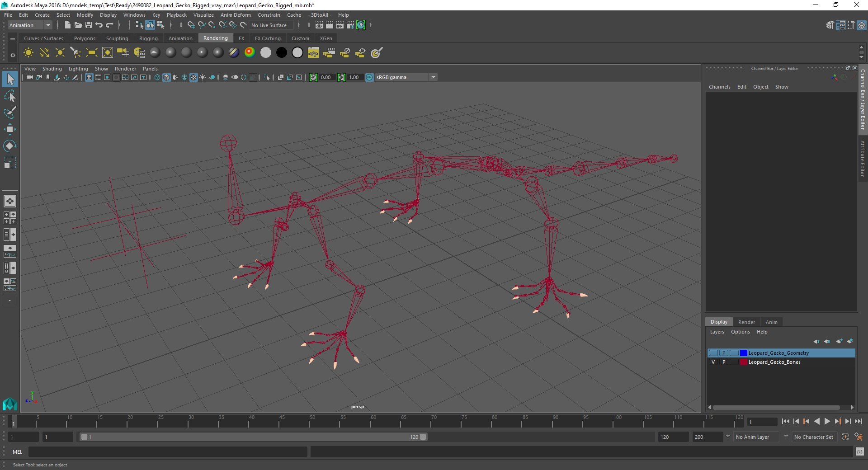Activate the Rotate tool in toolbox
Image resolution: width=868 pixels, height=470 pixels.
pos(10,146)
